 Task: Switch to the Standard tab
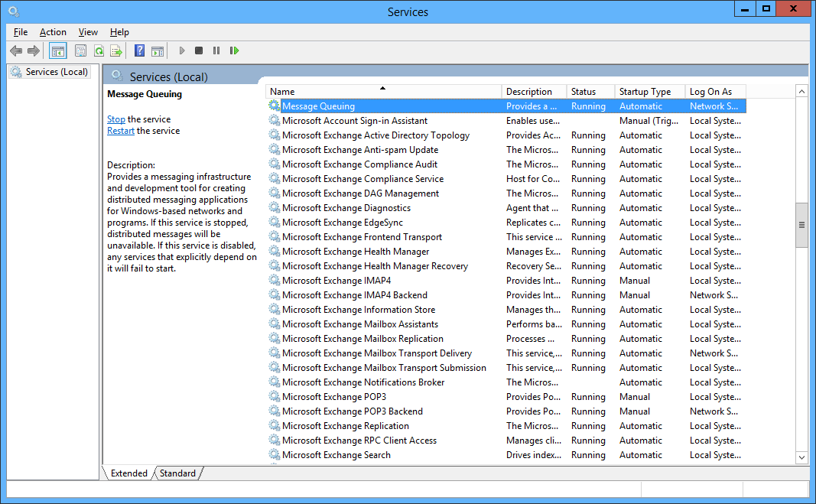pyautogui.click(x=177, y=473)
